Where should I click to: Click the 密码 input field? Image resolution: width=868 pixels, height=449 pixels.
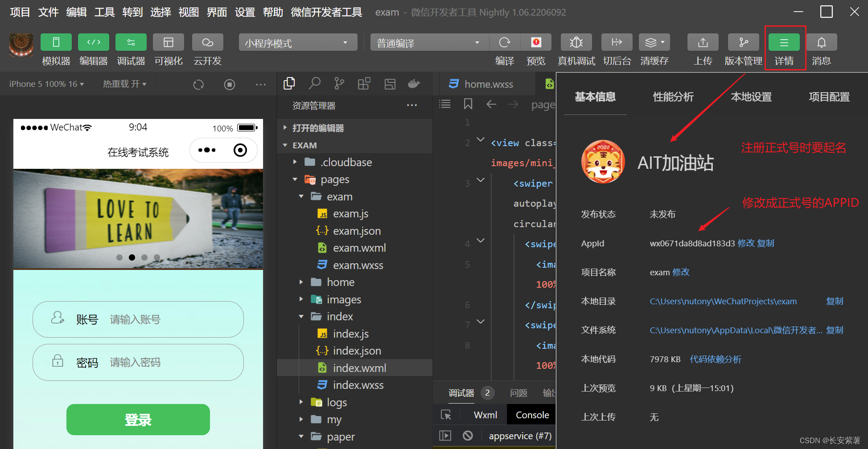(138, 362)
